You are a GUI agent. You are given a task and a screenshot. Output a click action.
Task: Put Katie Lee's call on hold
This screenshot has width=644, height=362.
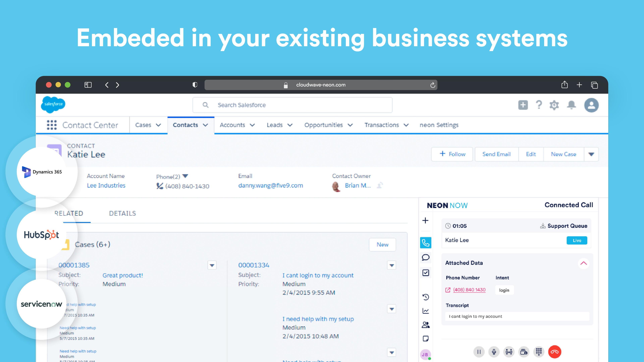pos(479,352)
